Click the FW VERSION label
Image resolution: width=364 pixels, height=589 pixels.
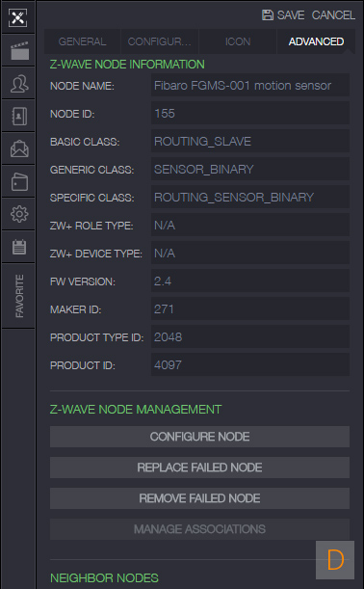[x=83, y=281]
